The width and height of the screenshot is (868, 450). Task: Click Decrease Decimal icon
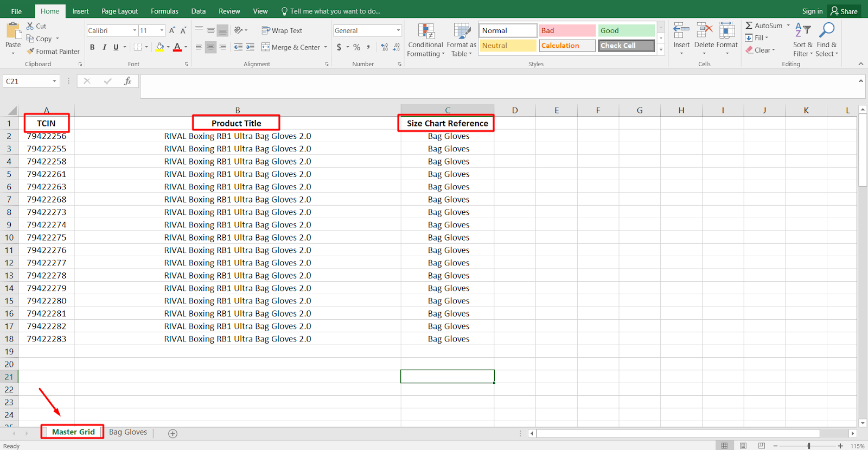tap(397, 47)
